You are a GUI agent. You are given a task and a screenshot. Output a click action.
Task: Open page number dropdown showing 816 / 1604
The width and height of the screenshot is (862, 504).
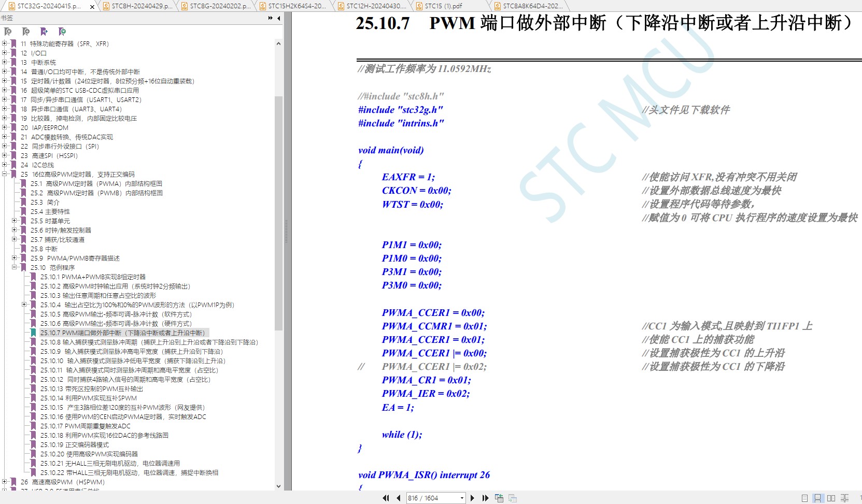coord(462,498)
